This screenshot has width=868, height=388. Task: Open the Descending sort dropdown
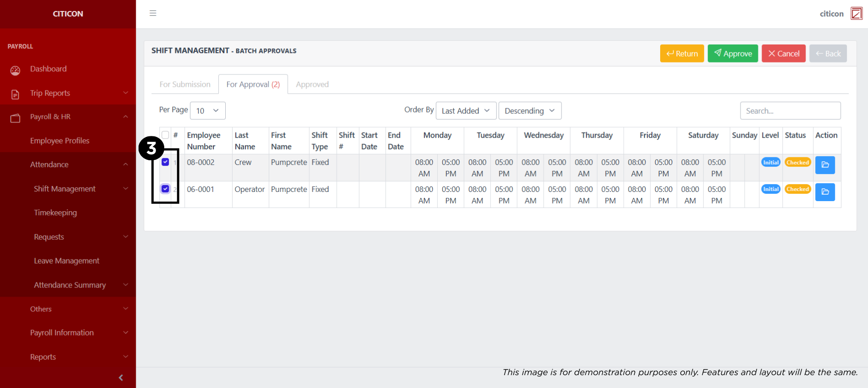pos(529,111)
